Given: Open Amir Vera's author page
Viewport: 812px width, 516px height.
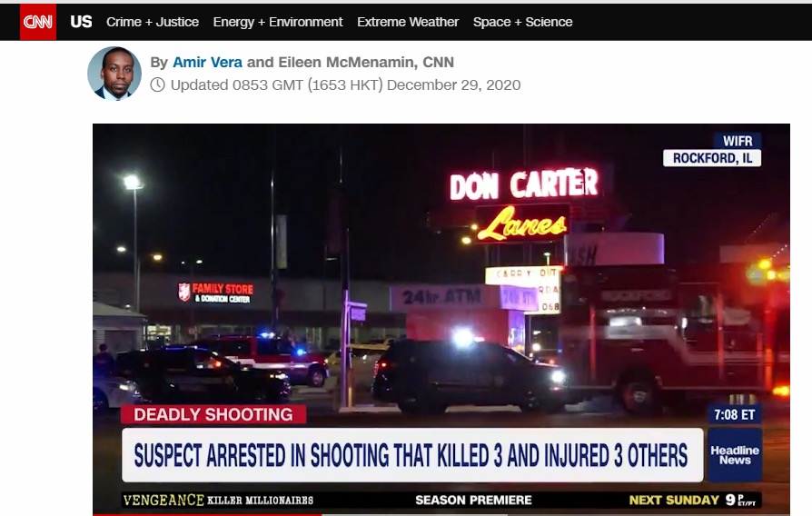Looking at the screenshot, I should point(208,63).
